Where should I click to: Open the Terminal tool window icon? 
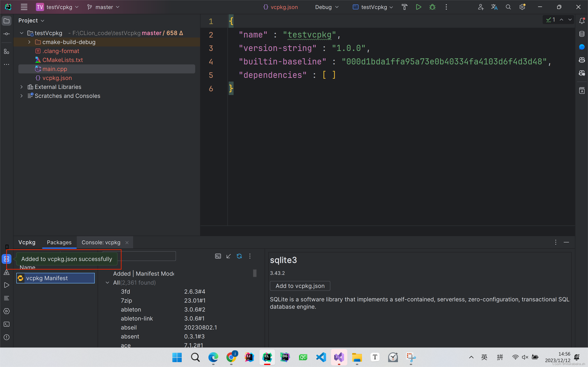point(6,324)
